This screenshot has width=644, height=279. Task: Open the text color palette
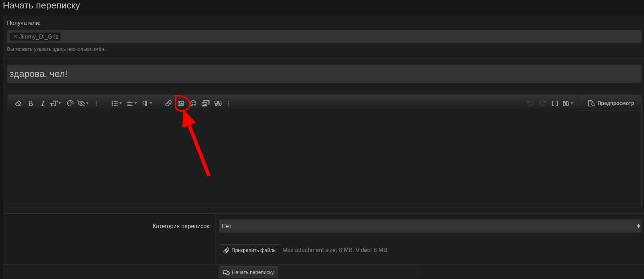[x=70, y=103]
